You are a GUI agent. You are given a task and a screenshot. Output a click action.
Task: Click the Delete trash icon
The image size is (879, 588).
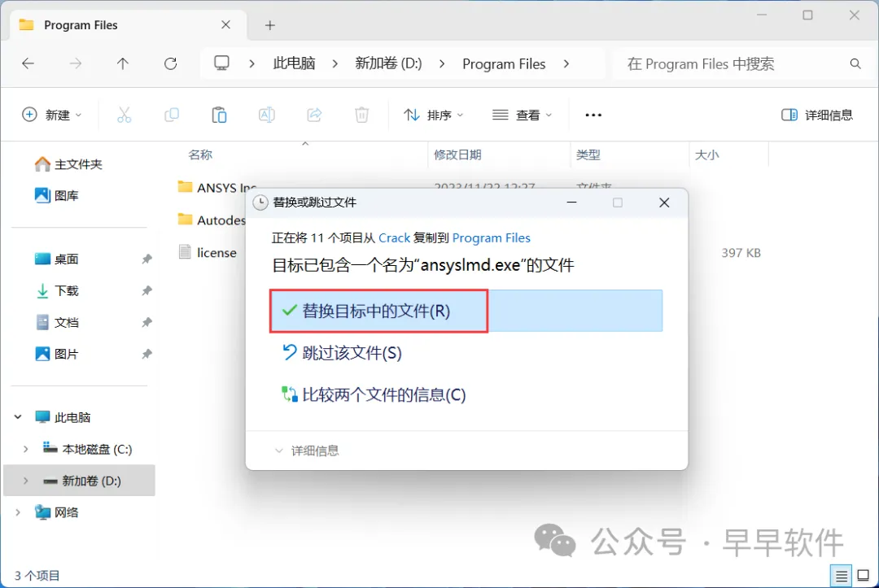[362, 115]
